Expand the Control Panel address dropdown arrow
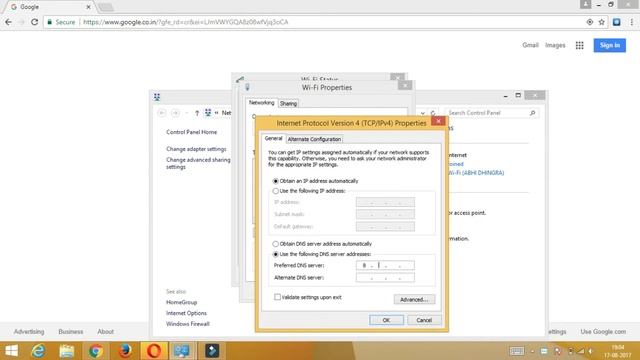The height and width of the screenshot is (360, 640). coord(423,113)
